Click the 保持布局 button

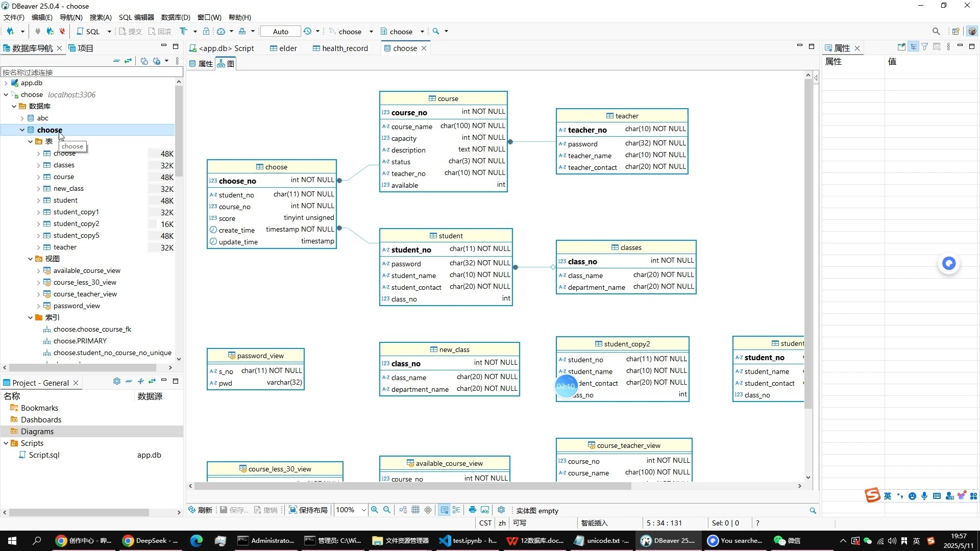(x=308, y=510)
